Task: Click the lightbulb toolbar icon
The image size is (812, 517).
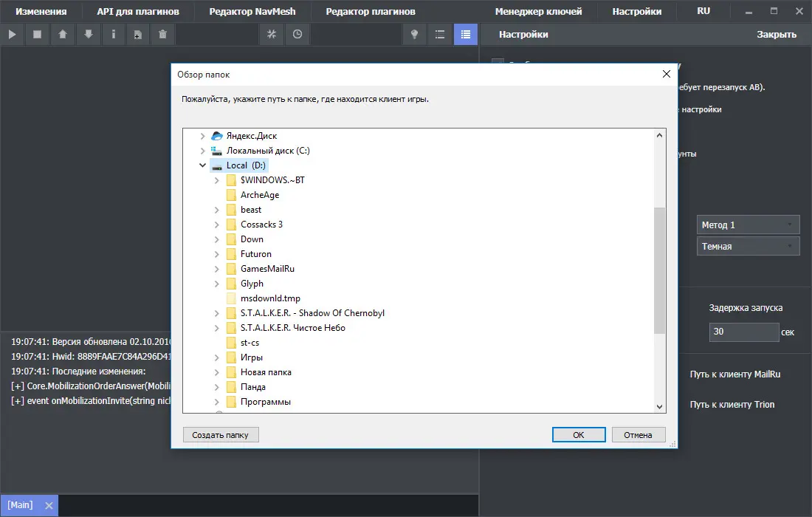Action: tap(415, 34)
